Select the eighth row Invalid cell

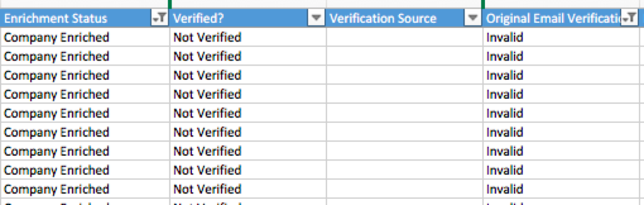click(x=563, y=171)
